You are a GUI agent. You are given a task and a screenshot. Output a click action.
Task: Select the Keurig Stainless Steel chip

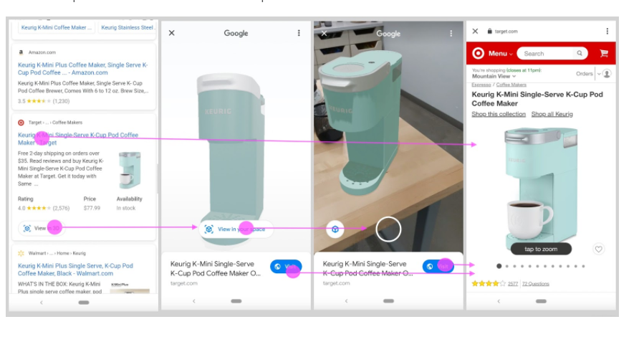(128, 27)
